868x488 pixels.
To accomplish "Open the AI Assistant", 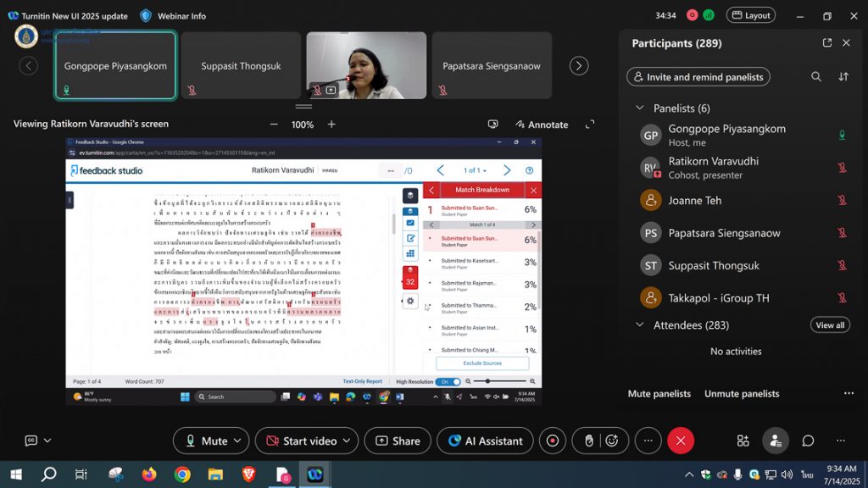I will pyautogui.click(x=485, y=441).
